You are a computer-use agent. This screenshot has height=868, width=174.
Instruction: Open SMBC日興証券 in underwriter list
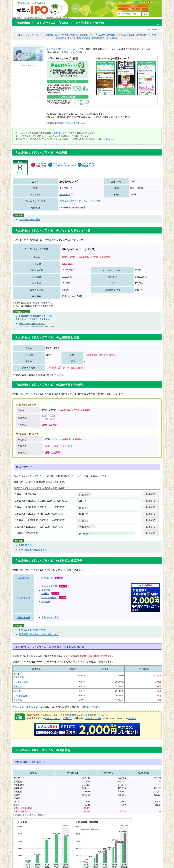(x=49, y=597)
